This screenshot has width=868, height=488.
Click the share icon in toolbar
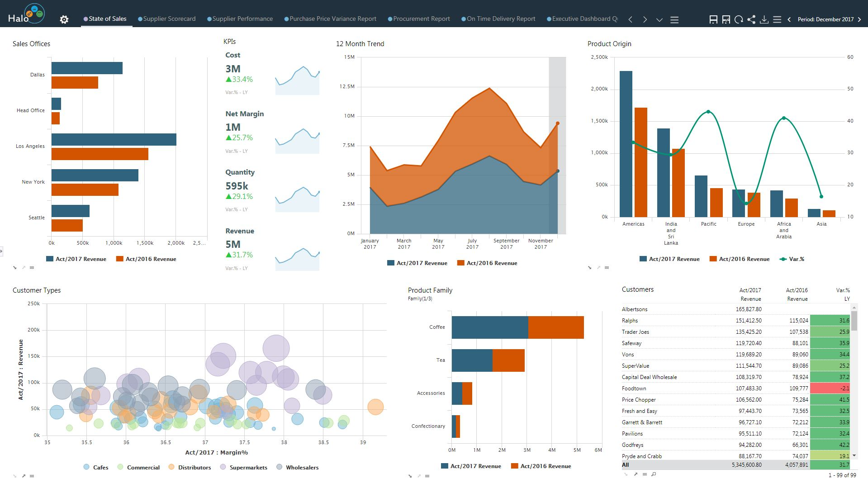pos(751,19)
